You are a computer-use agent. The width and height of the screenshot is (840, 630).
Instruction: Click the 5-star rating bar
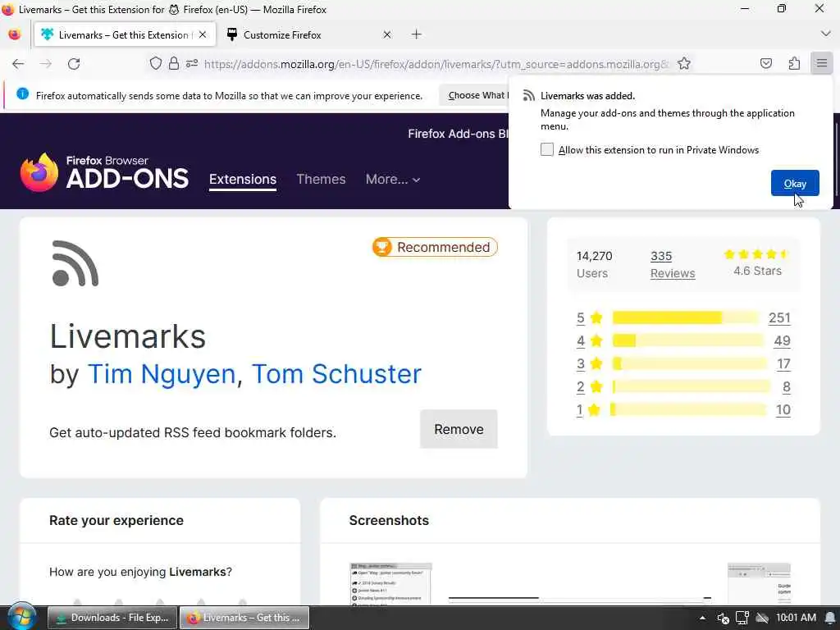tap(686, 317)
